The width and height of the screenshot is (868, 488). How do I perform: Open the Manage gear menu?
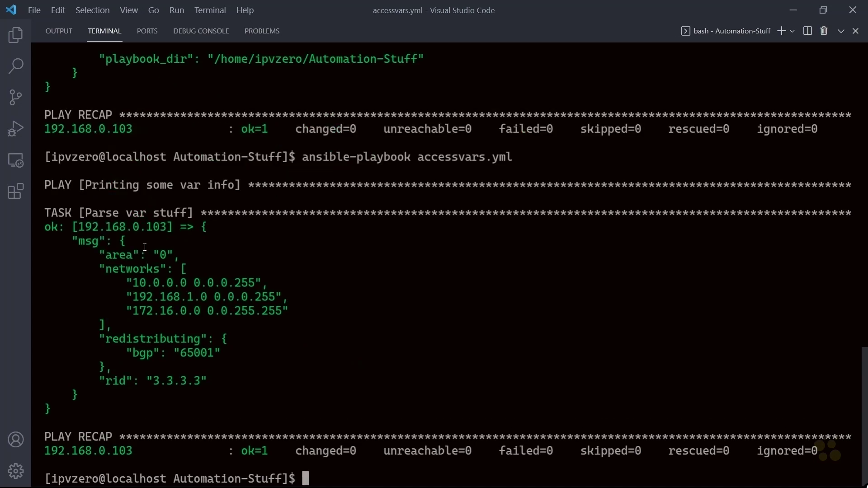[x=16, y=471]
